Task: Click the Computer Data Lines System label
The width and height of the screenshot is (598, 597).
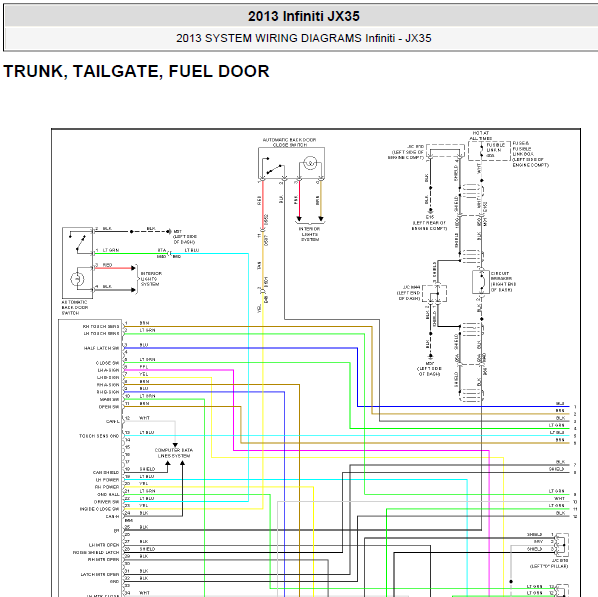Action: coord(174,453)
